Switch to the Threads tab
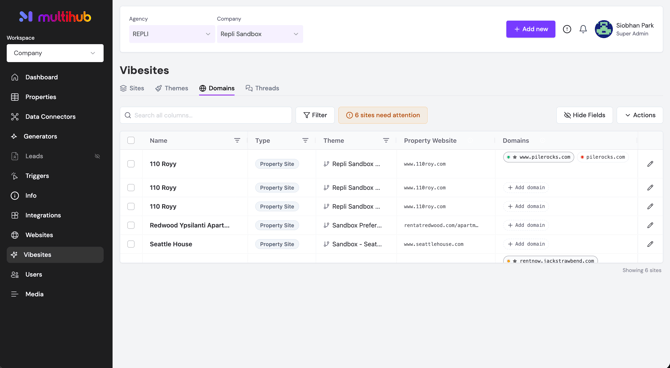 point(262,88)
